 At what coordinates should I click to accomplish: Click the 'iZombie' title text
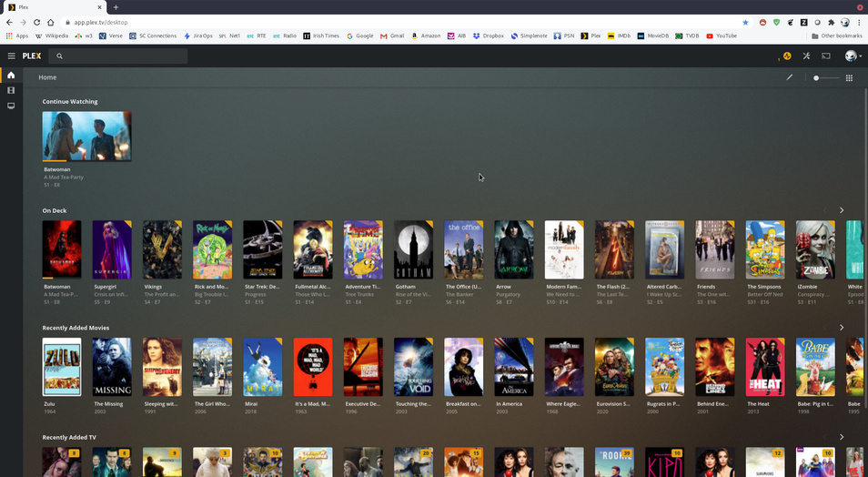(x=806, y=287)
